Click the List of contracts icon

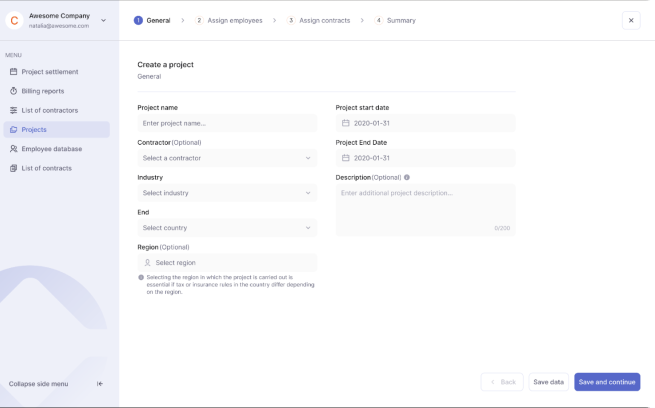(x=13, y=168)
